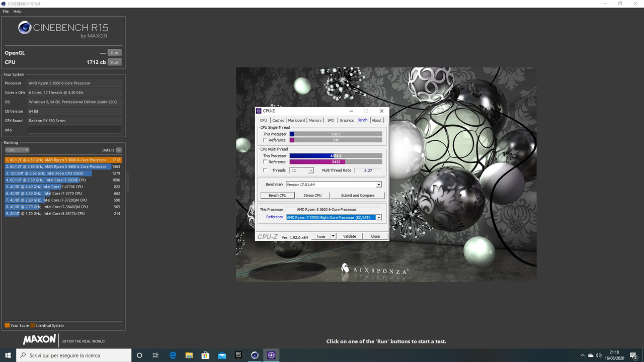Run the OpenGL test in Cinebench
The image size is (644, 362).
[115, 53]
